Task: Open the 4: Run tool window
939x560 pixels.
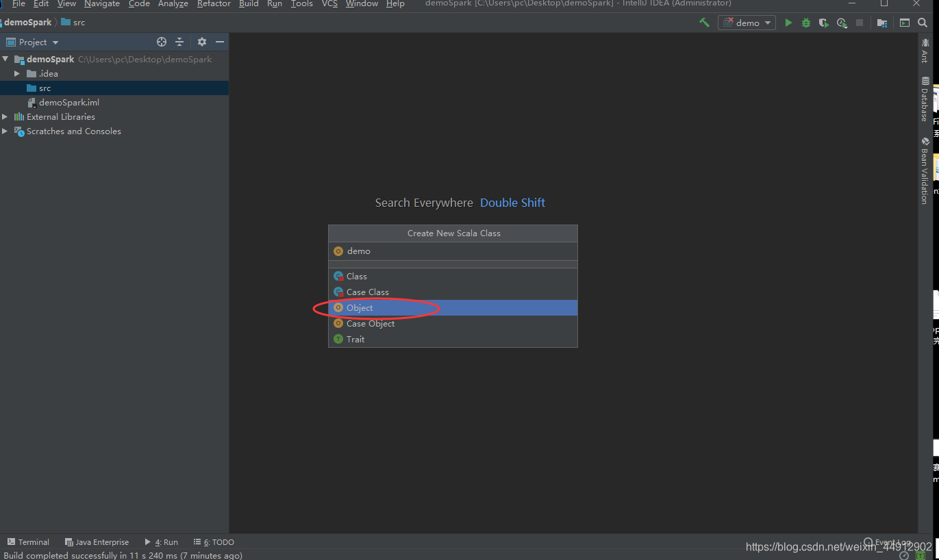Action: (161, 542)
